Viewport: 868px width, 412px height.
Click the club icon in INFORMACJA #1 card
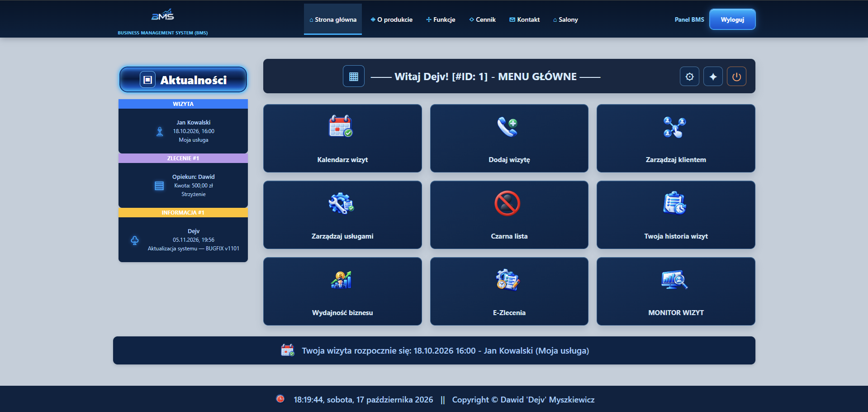tap(135, 240)
